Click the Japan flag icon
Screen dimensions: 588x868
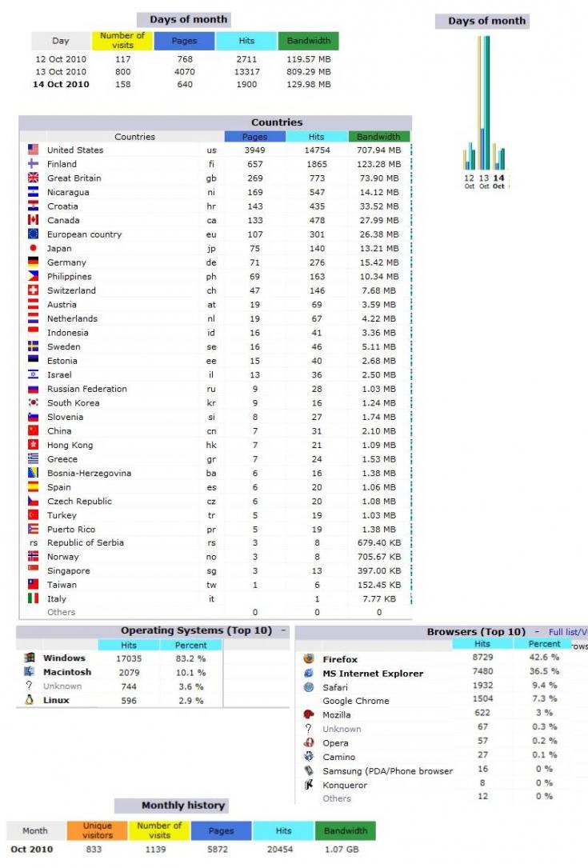point(33,248)
